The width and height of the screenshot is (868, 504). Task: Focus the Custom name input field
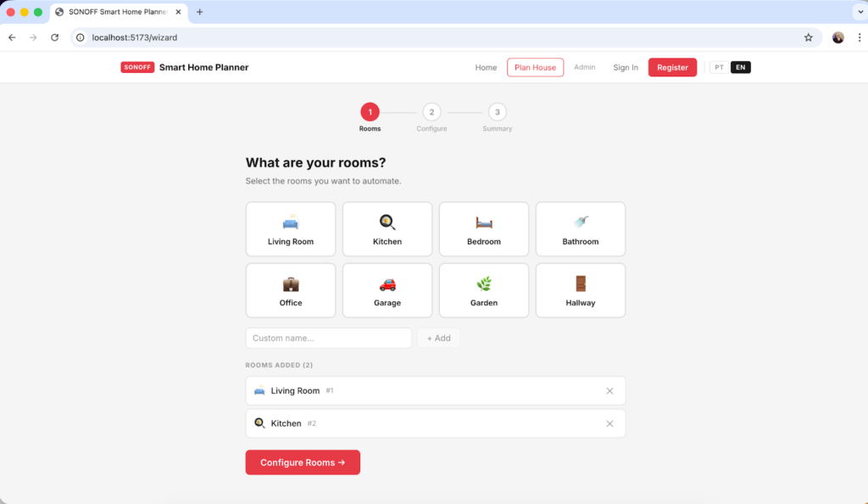coord(328,338)
